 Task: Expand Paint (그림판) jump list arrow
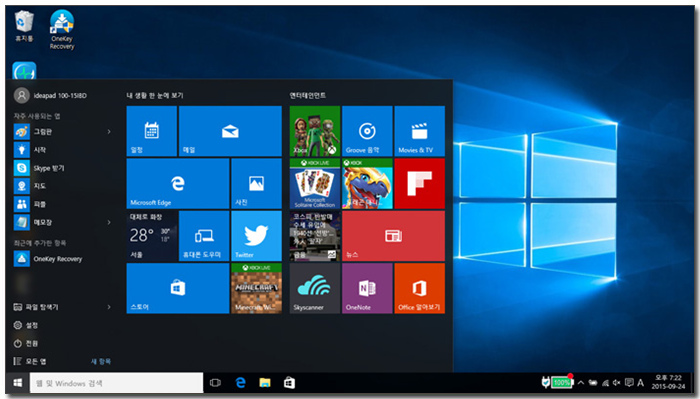tap(109, 132)
